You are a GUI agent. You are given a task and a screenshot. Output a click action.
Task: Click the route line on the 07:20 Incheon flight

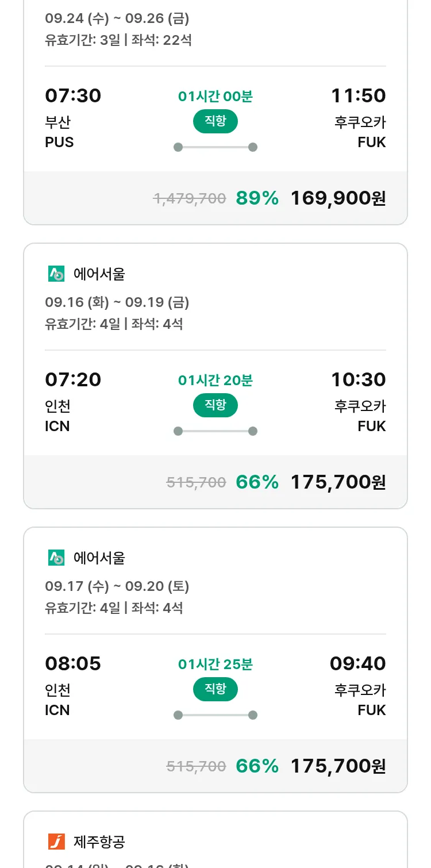click(x=215, y=431)
